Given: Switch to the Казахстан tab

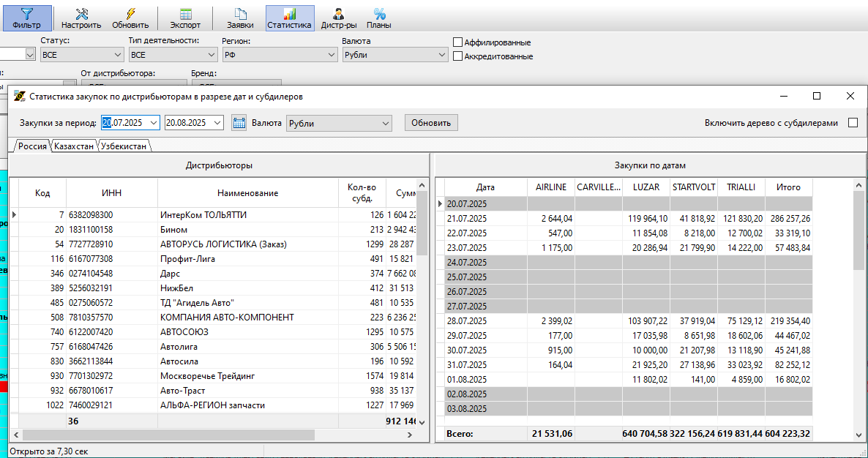Looking at the screenshot, I should point(74,146).
